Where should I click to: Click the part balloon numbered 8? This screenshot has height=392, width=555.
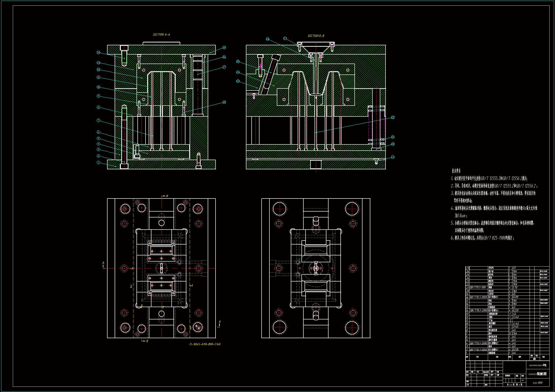click(98, 107)
